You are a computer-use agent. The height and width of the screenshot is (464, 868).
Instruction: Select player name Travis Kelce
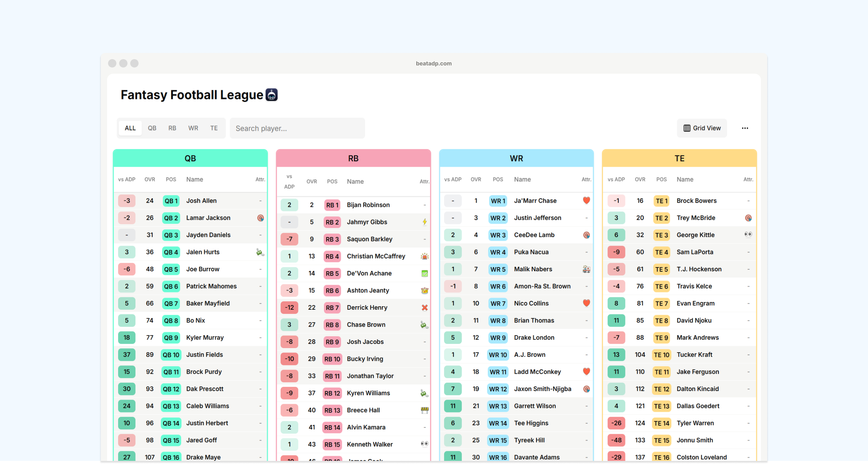pyautogui.click(x=694, y=286)
